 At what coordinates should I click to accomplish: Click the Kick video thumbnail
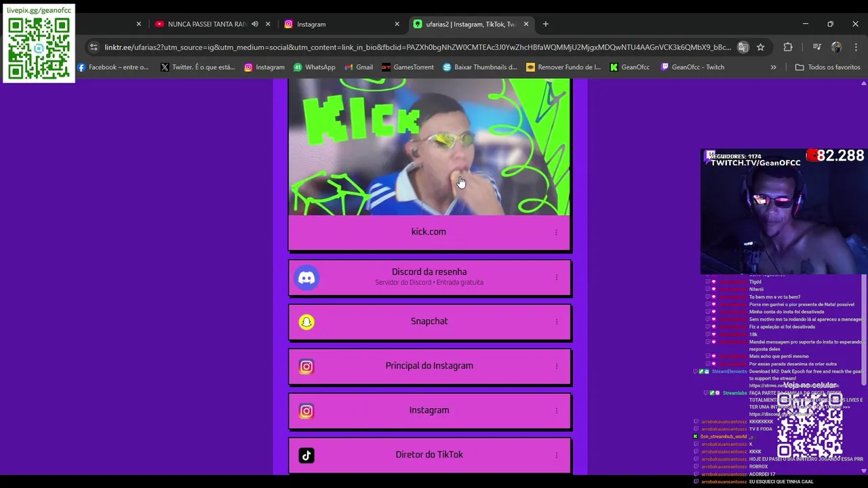pos(429,147)
